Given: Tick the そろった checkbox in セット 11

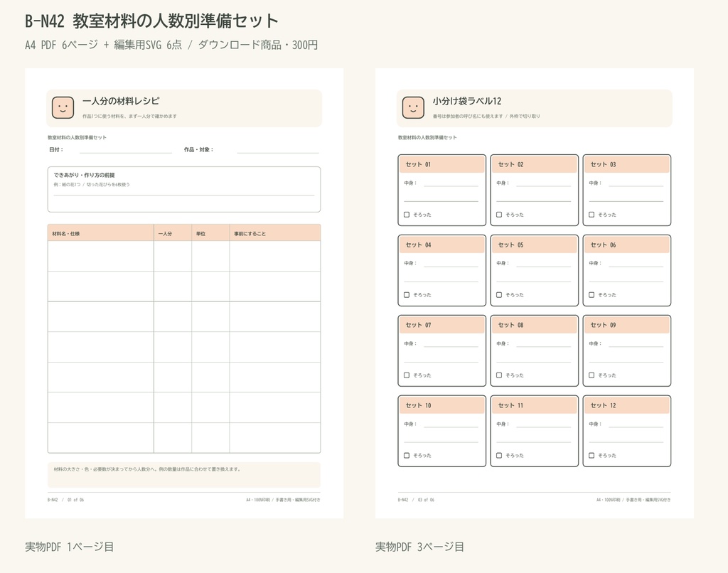Looking at the screenshot, I should [x=499, y=456].
